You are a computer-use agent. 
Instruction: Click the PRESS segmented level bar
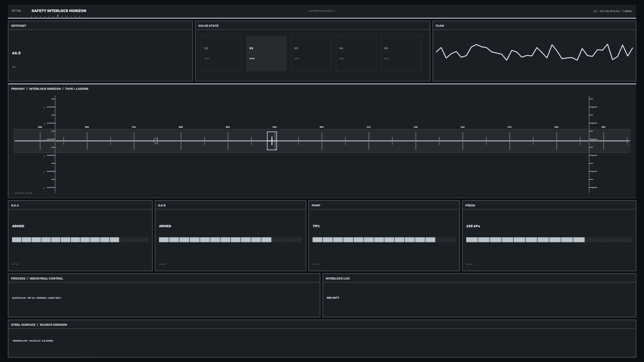pyautogui.click(x=549, y=240)
